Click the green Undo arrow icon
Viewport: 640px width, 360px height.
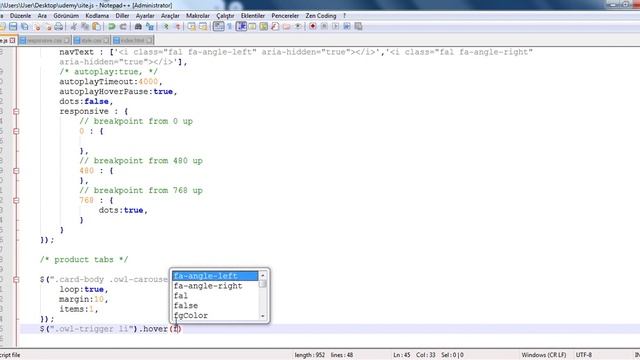coord(111,27)
